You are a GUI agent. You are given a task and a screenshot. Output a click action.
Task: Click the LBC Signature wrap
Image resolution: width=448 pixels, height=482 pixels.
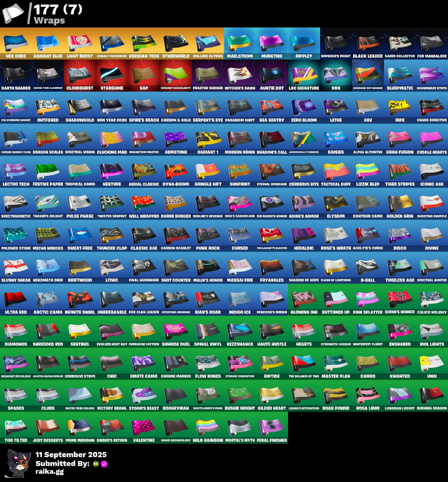tap(304, 75)
